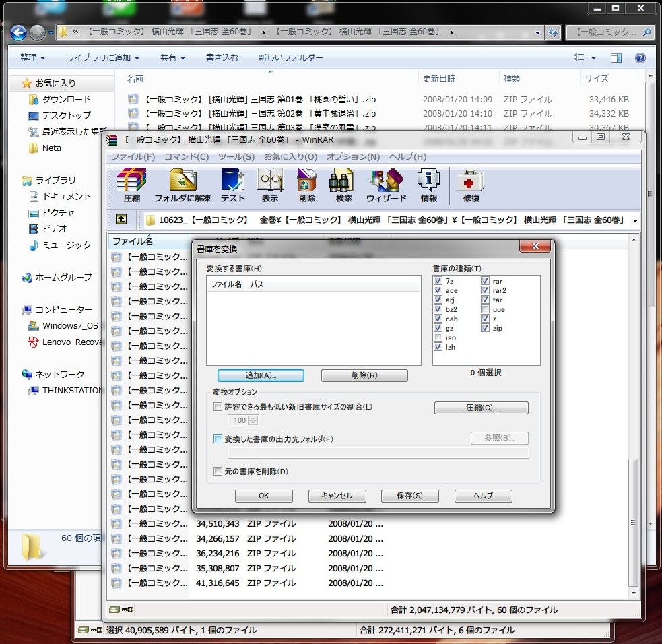This screenshot has height=644, width=662.
Task: Expand the Explorer address bar history dropdown
Action: click(x=537, y=32)
